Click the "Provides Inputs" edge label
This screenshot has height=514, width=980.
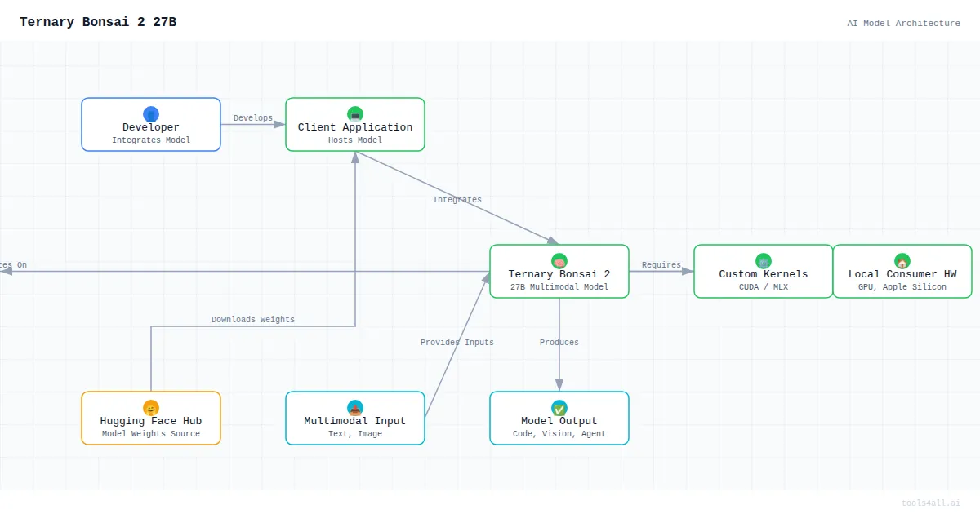point(457,343)
